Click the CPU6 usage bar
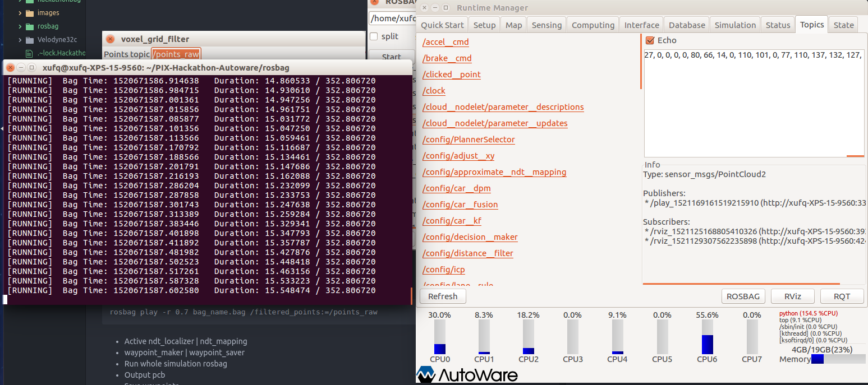Screen dimensions: 868x385 (x=707, y=337)
